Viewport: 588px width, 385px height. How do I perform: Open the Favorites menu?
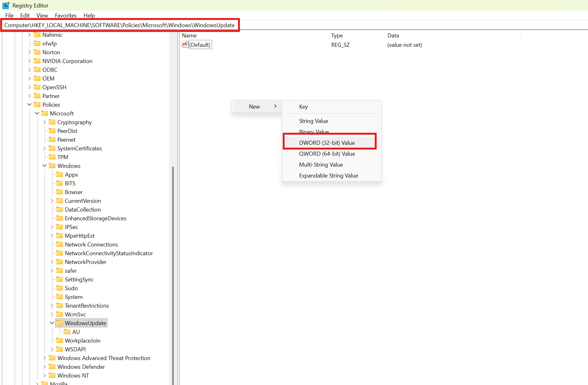pyautogui.click(x=66, y=15)
